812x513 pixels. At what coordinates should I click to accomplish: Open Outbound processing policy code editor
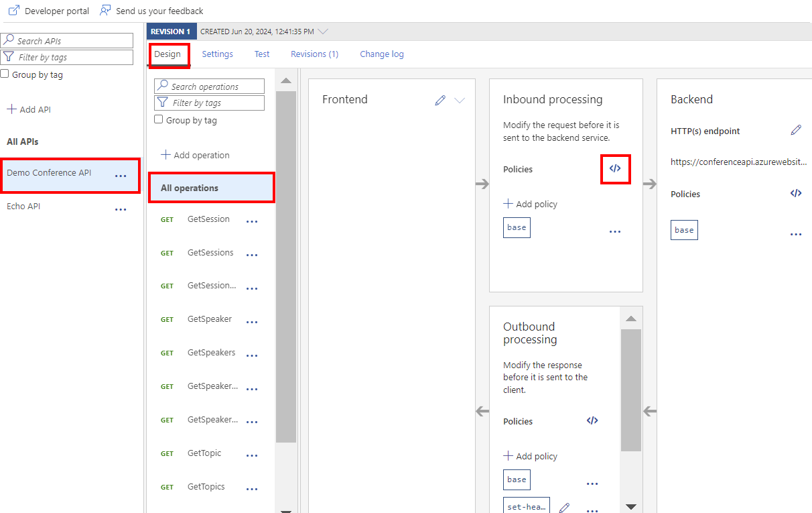(592, 421)
